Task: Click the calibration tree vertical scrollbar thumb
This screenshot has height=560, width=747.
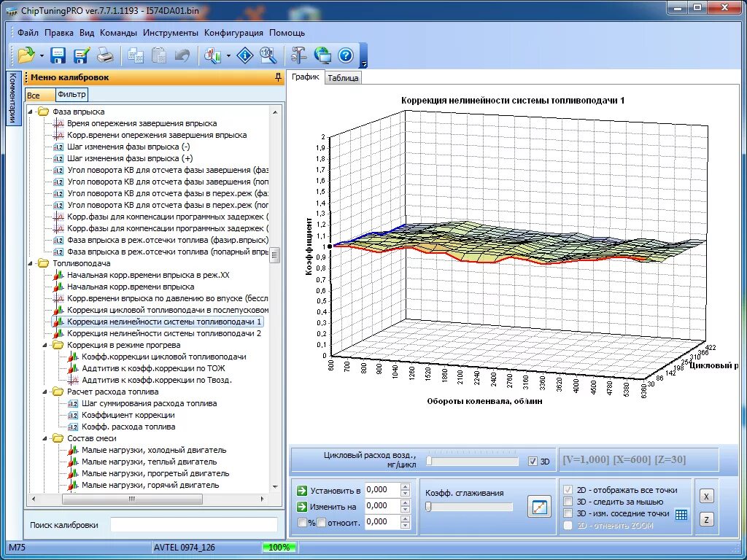Action: click(x=275, y=254)
